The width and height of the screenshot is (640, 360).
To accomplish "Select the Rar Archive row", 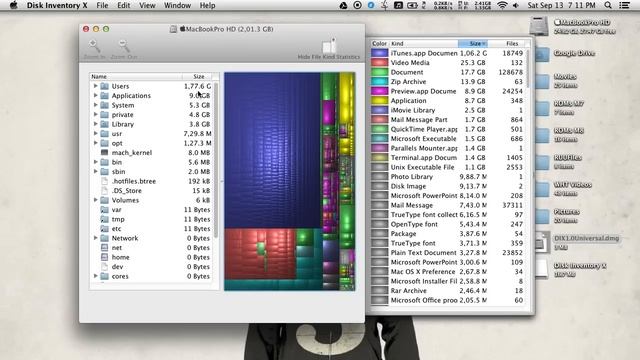I will 448,291.
